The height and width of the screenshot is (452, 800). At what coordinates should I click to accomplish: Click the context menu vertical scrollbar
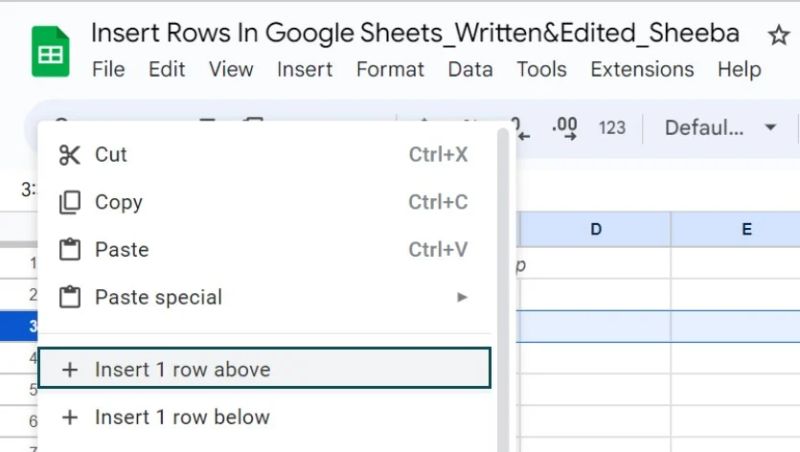pos(504,290)
